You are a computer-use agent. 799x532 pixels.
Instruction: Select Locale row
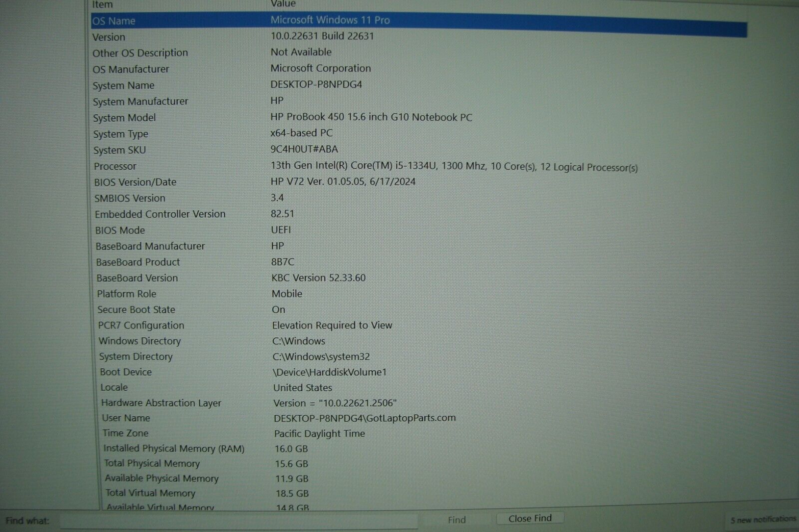114,388
